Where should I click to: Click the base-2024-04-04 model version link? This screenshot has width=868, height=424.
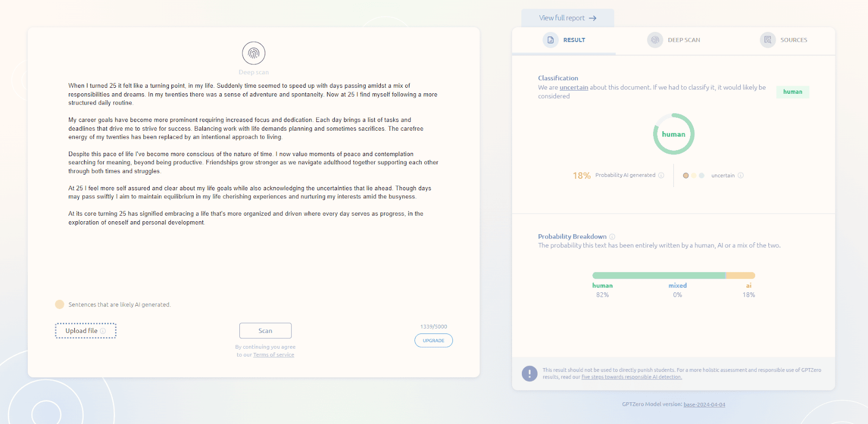point(704,404)
